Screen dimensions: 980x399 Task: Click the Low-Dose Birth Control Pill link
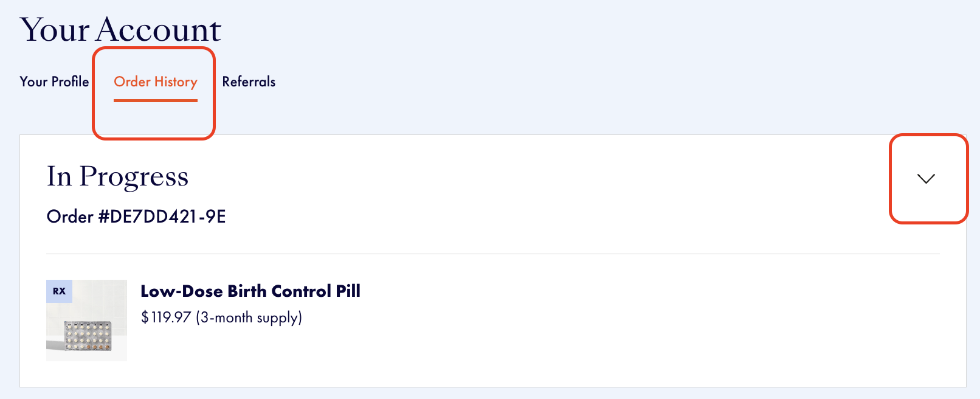click(250, 291)
